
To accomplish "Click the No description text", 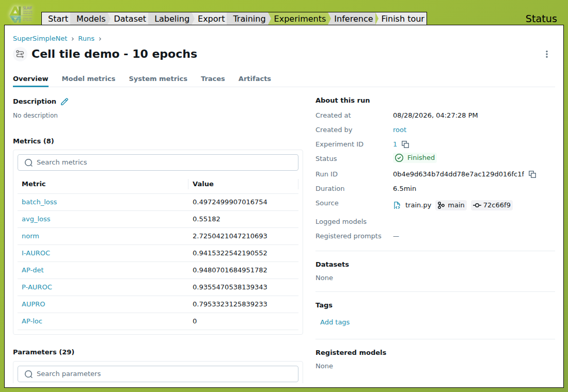I will [35, 116].
